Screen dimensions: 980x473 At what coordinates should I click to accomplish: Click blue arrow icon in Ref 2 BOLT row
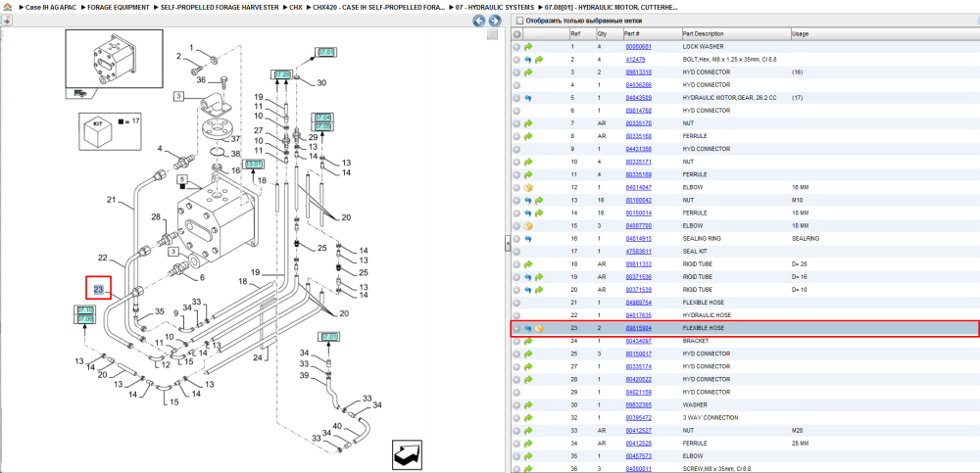pyautogui.click(x=528, y=60)
